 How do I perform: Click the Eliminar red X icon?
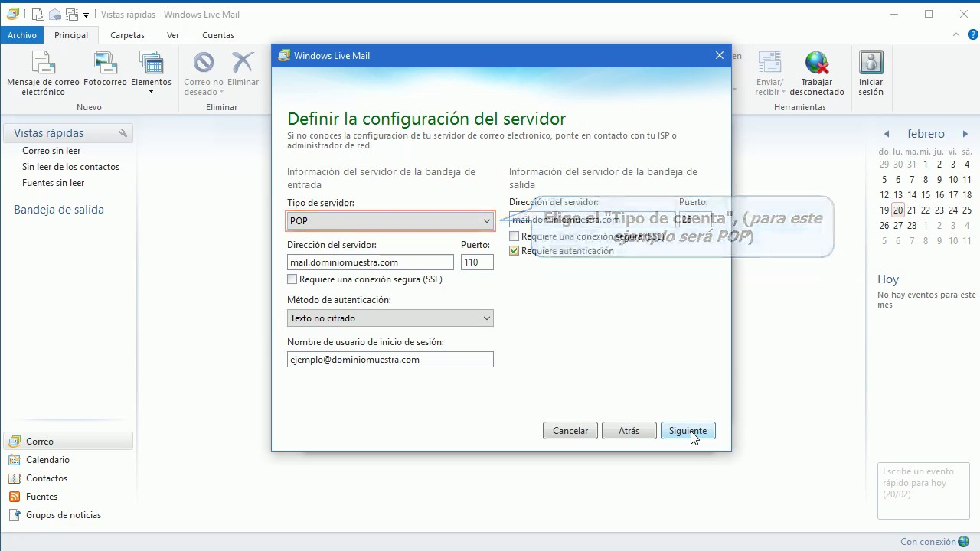pos(243,63)
